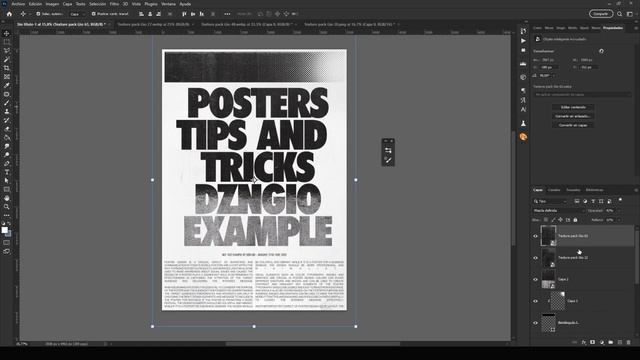Image resolution: width=640 pixels, height=360 pixels.
Task: Click the background color swatch
Action: pyautogui.click(x=9, y=233)
